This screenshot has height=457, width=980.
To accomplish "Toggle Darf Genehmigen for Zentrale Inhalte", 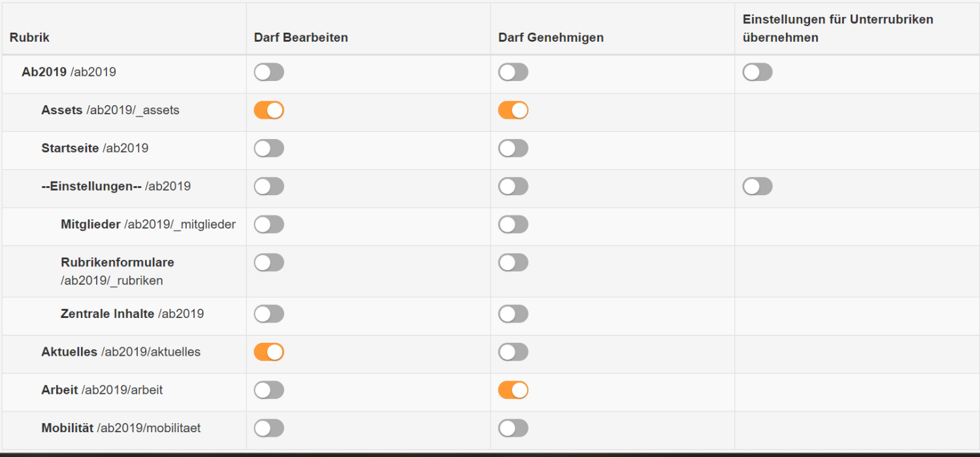I will click(x=513, y=314).
